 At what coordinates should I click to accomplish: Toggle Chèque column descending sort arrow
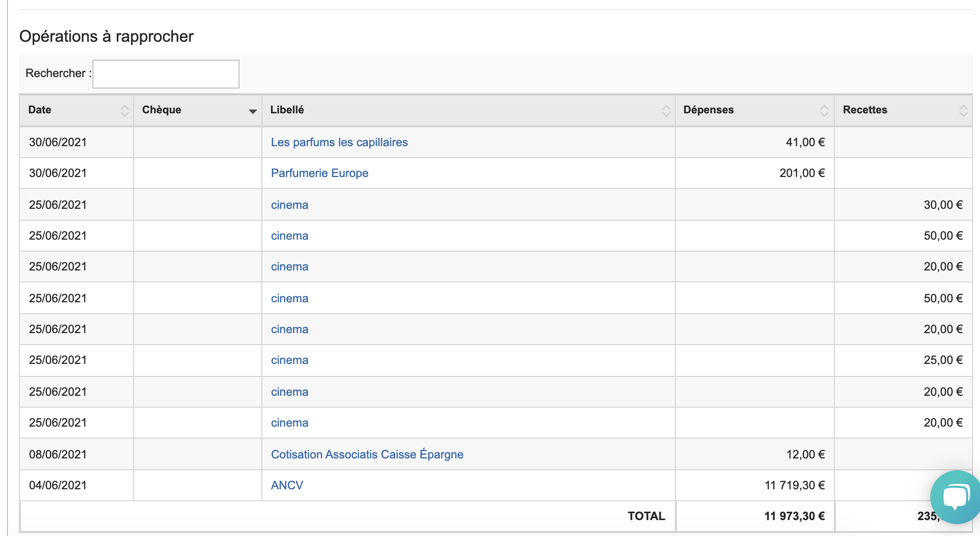[x=252, y=111]
